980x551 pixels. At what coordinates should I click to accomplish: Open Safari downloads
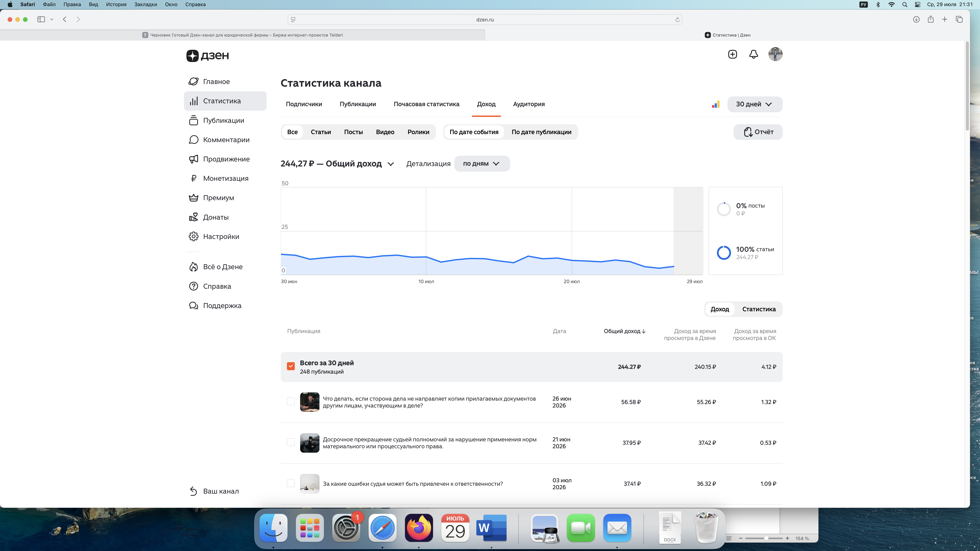[916, 19]
